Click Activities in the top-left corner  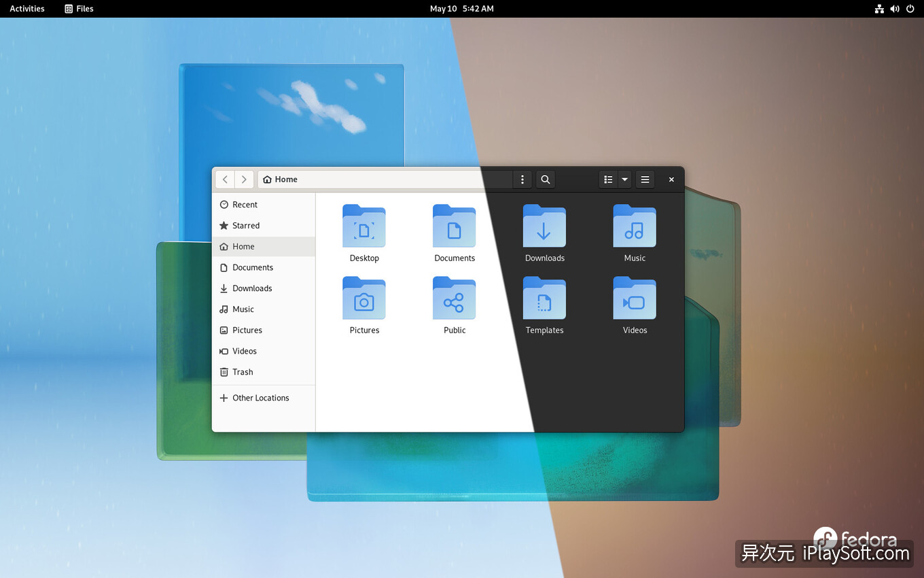(26, 9)
